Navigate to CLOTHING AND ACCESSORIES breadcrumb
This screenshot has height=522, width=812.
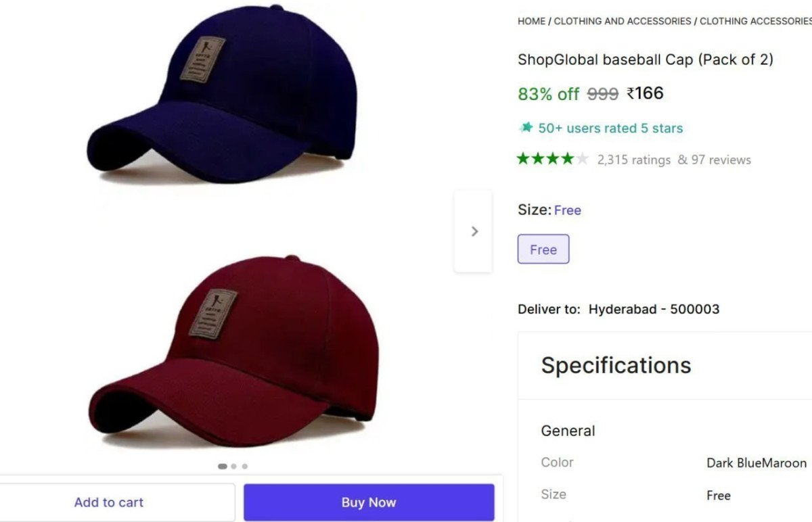[623, 21]
